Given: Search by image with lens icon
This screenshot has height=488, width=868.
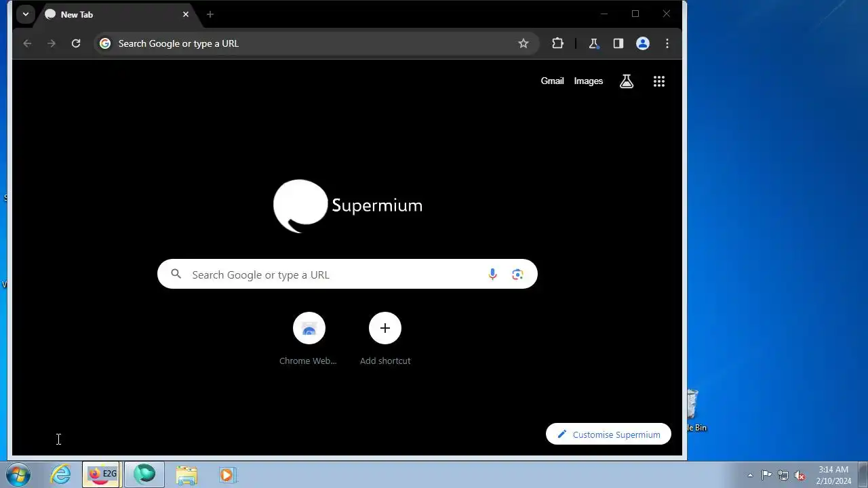Looking at the screenshot, I should (x=518, y=274).
